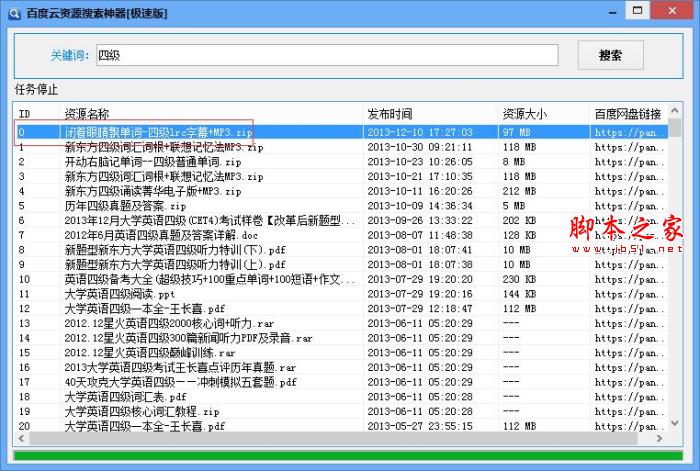Click size cell 8 MB
Image resolution: width=700 pixels, height=471 pixels.
[x=514, y=162]
